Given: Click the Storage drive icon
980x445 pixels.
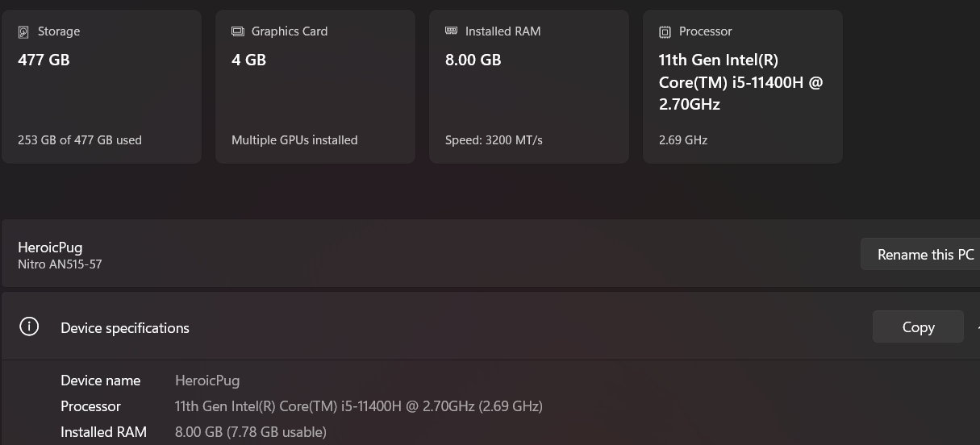Looking at the screenshot, I should (23, 32).
